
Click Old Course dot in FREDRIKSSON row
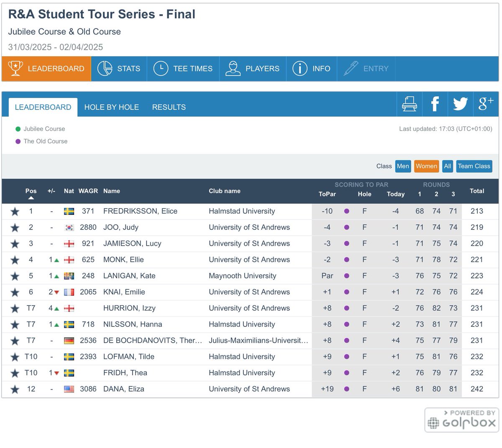coord(346,211)
